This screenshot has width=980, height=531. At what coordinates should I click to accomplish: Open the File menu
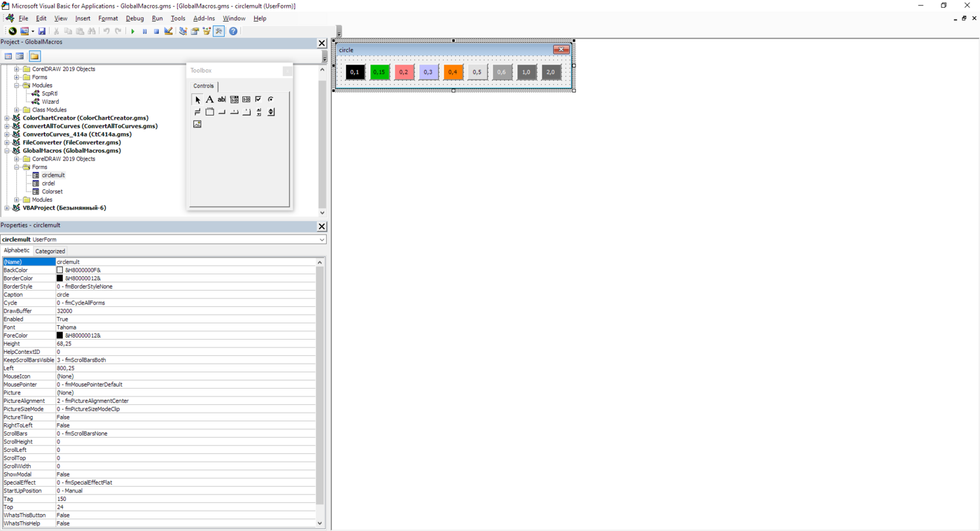[x=24, y=18]
